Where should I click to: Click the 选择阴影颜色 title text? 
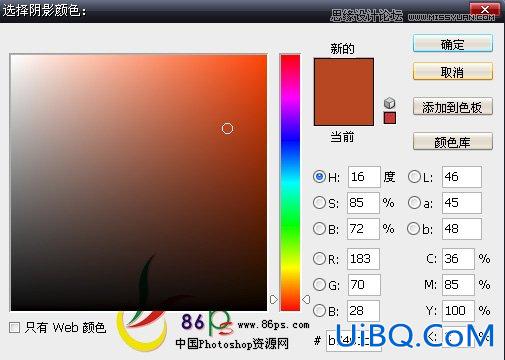pos(44,10)
